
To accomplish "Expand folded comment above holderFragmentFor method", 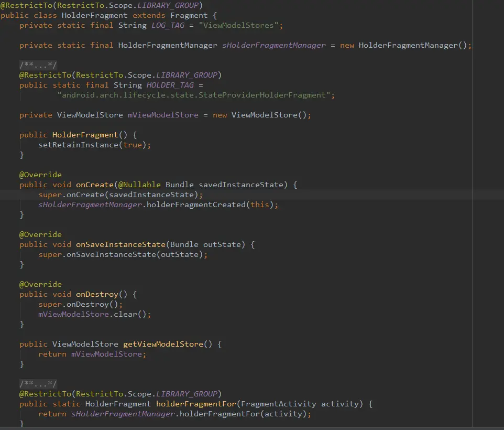I will click(38, 384).
